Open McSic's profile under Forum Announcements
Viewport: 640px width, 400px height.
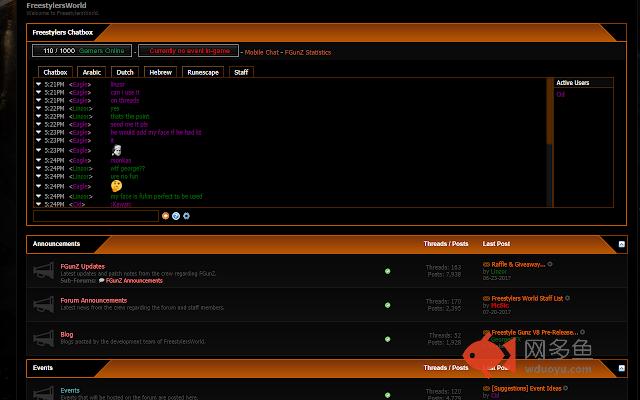point(500,305)
